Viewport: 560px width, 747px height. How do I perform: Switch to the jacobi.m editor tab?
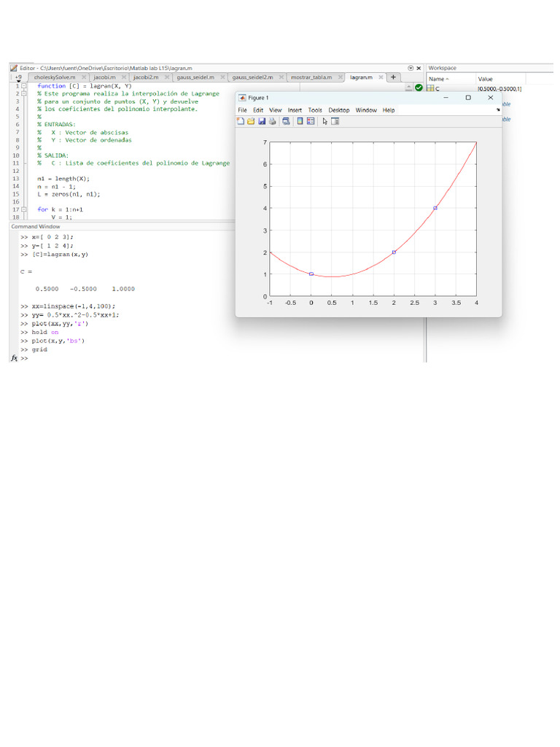pos(104,77)
